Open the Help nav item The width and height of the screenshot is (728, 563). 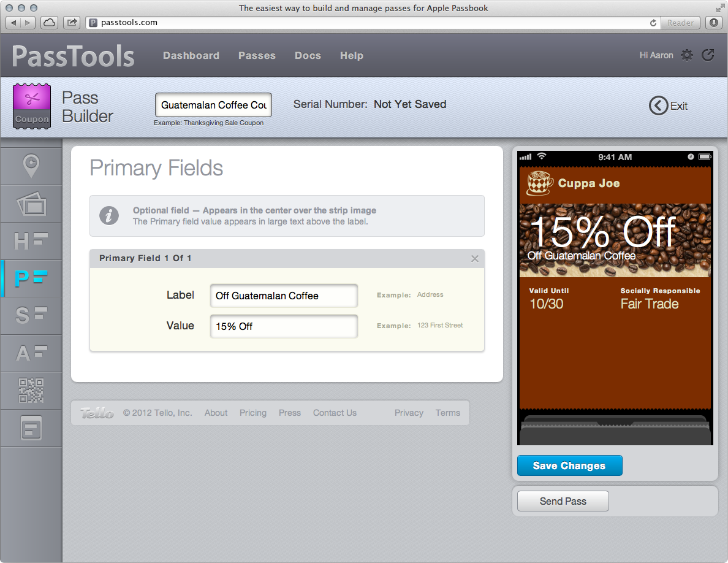352,55
